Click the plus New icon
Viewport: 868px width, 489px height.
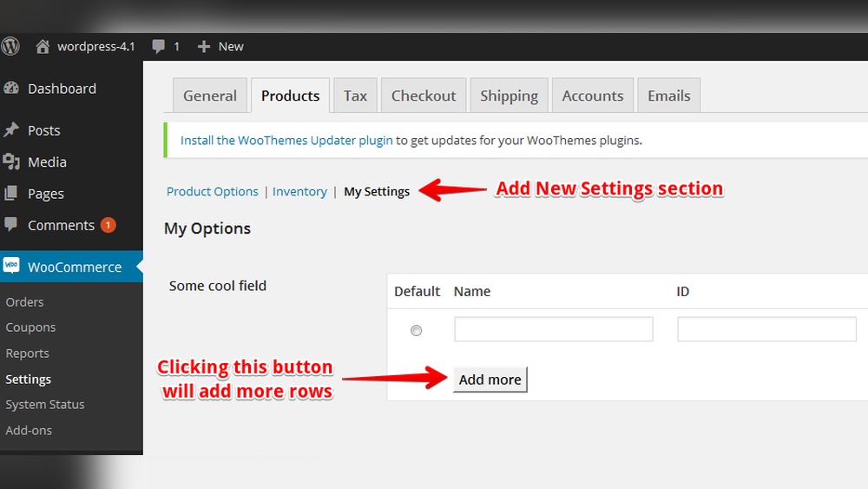[204, 47]
